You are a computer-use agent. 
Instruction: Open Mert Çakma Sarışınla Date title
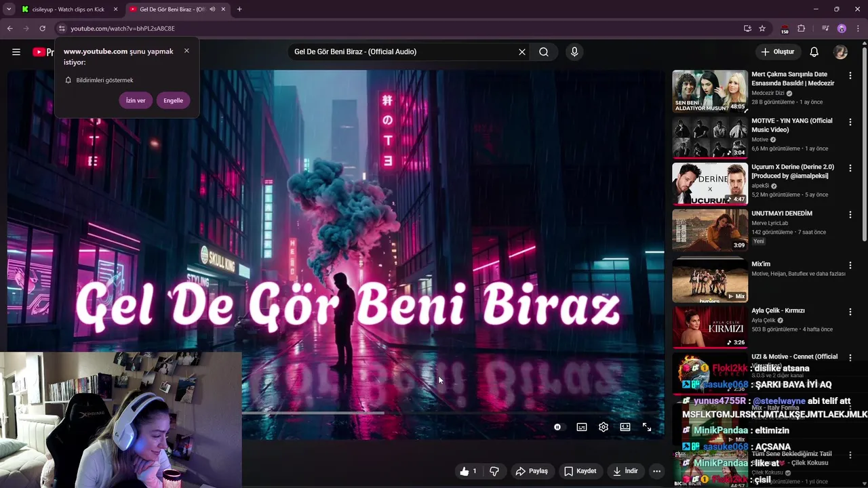(x=793, y=79)
